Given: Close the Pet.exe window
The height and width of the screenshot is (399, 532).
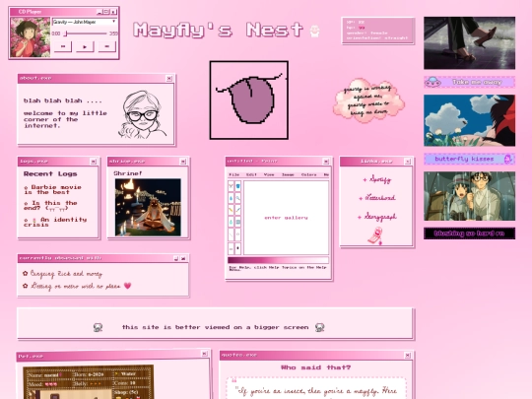Looking at the screenshot, I should (x=204, y=354).
